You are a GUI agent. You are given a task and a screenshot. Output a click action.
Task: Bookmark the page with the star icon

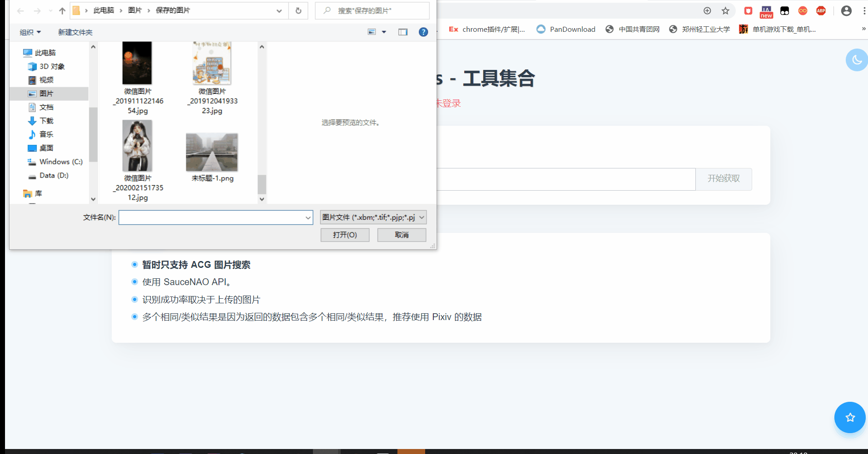coord(725,10)
